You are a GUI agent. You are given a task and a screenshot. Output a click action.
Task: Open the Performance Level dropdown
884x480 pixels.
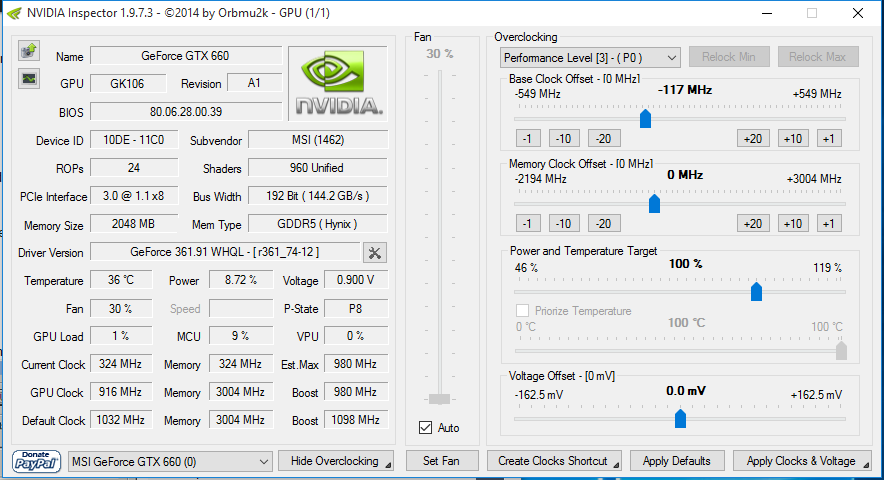(x=590, y=58)
